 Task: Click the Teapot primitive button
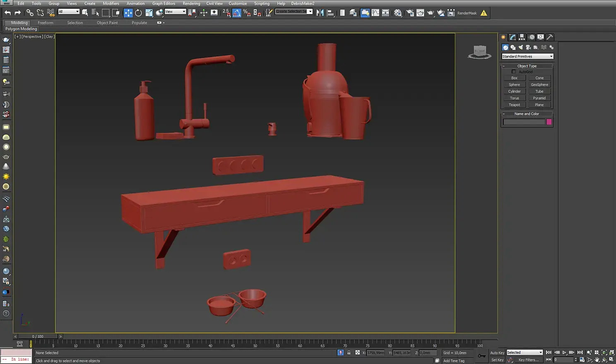pyautogui.click(x=514, y=105)
